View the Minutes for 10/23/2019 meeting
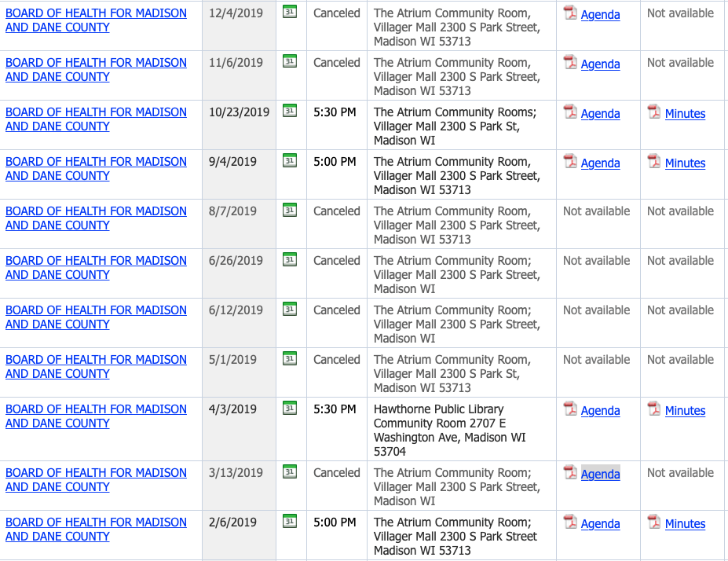728x561 pixels. (x=685, y=114)
